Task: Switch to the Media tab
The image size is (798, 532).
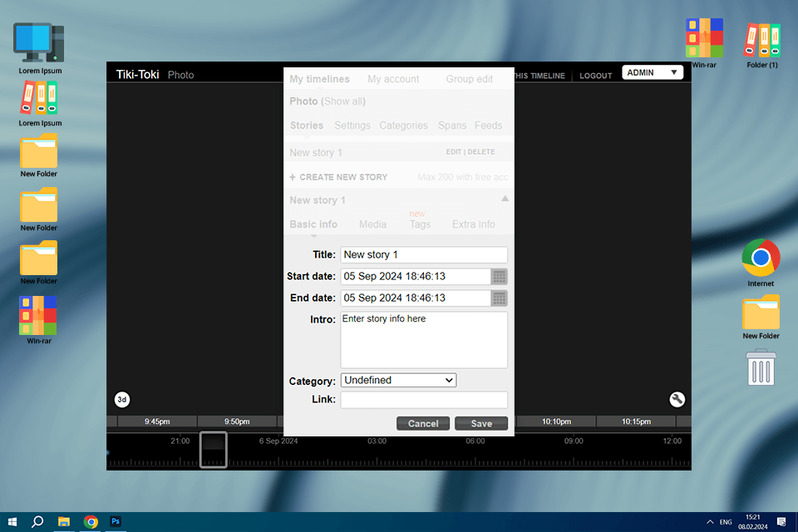Action: point(372,224)
